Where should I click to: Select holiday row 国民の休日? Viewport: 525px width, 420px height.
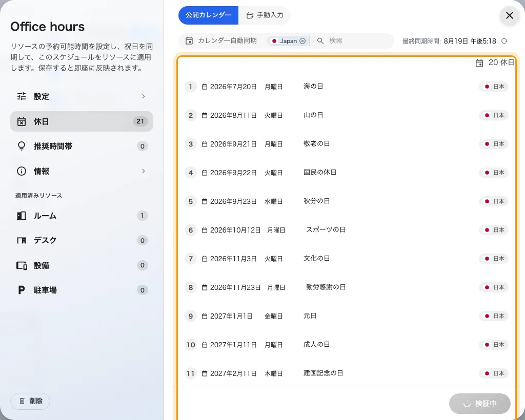coord(347,173)
